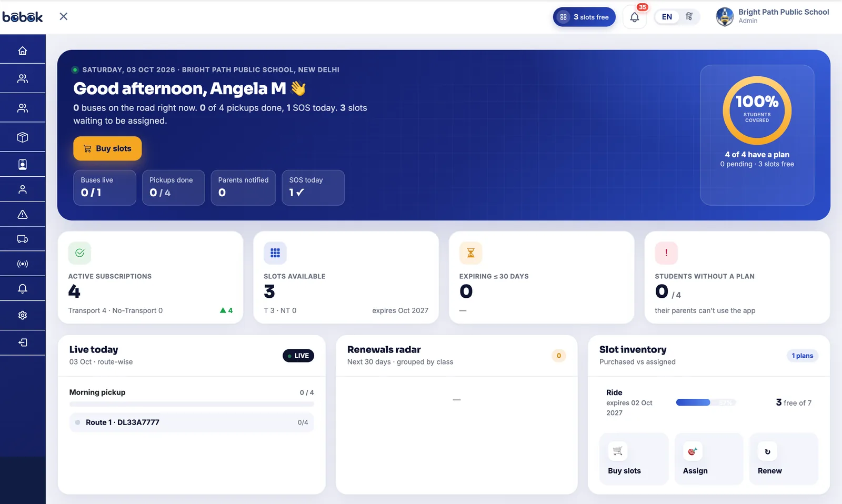
Task: Click the Pickups done stat card
Action: pos(173,187)
